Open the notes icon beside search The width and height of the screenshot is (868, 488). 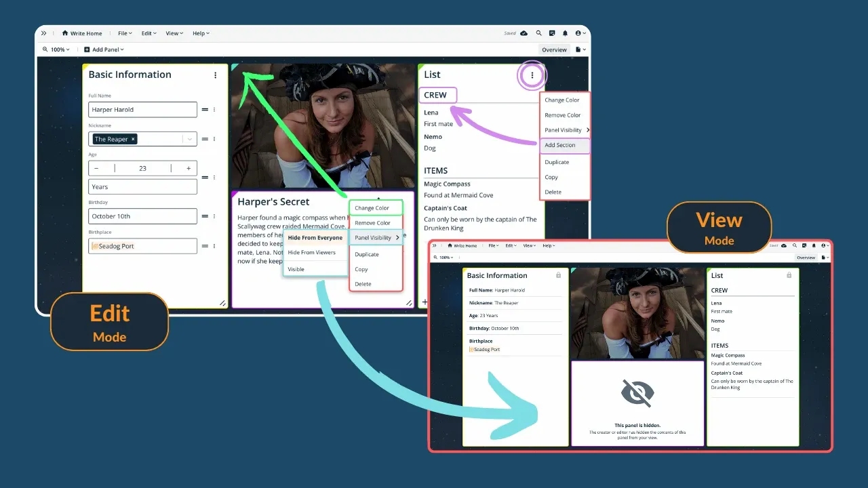point(552,33)
